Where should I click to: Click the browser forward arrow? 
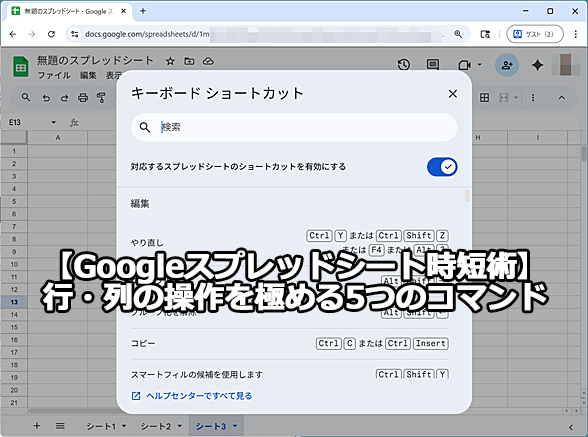(32, 34)
